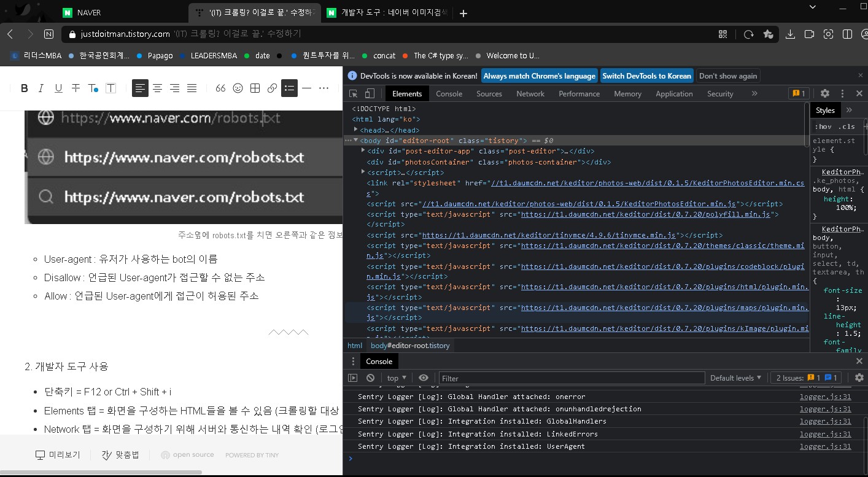Open the emoji picker in the editor
868x477 pixels.
point(238,88)
